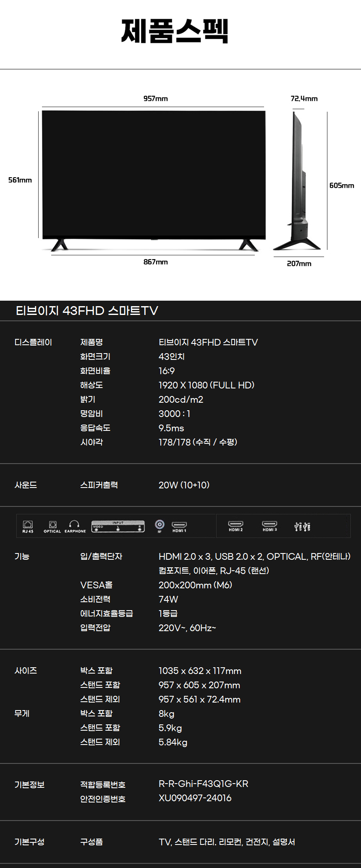Select the HDMI 2 port icon
361x868 pixels.
[x=235, y=524]
